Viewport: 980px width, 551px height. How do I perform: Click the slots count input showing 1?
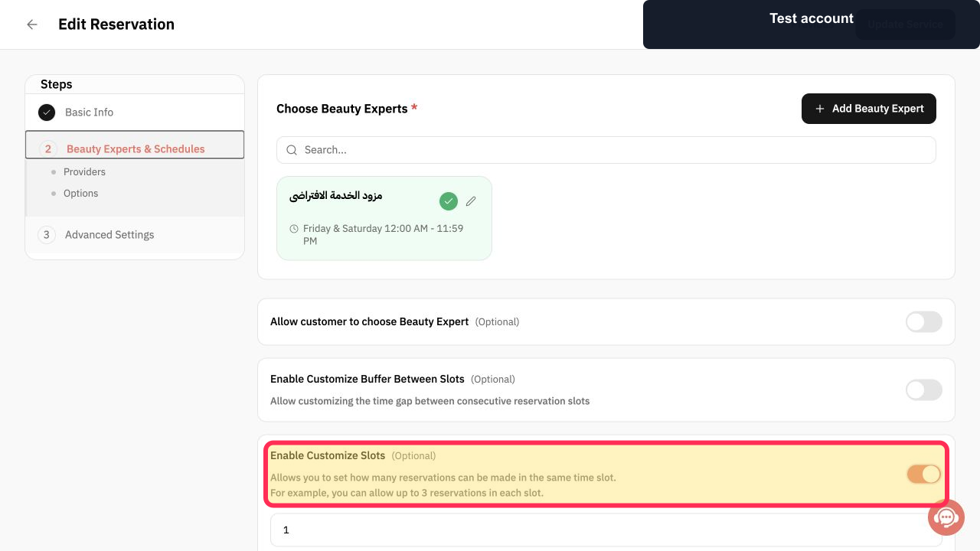pyautogui.click(x=606, y=530)
